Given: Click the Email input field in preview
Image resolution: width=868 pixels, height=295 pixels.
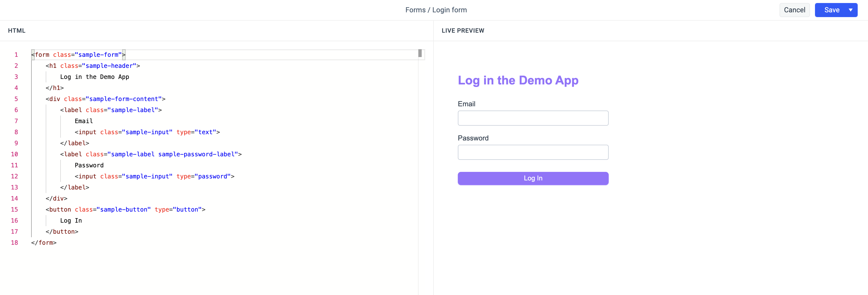Looking at the screenshot, I should [x=533, y=118].
